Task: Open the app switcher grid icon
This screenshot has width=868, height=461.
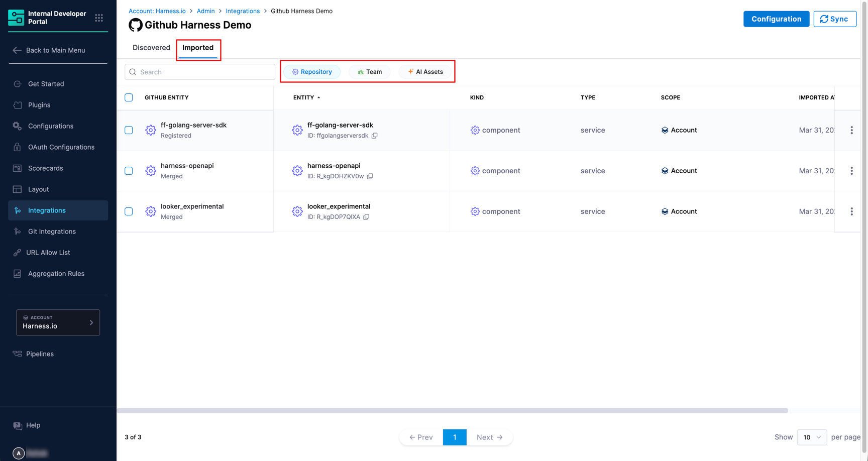Action: point(99,18)
